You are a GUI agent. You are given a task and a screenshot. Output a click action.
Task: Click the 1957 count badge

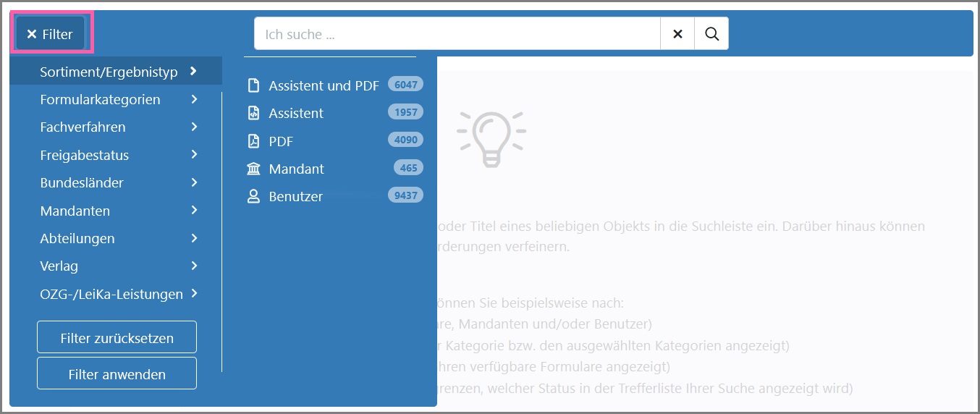(405, 112)
